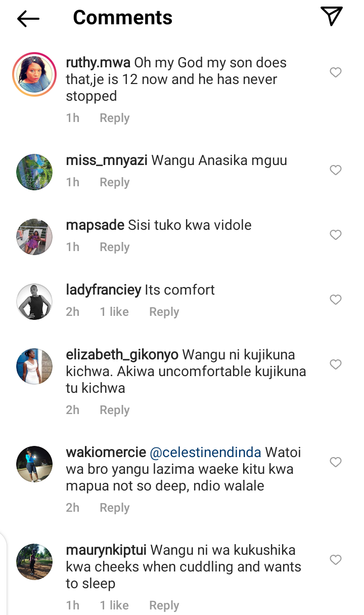Reply to maurynkiptui's comment
The image size is (364, 615).
click(164, 605)
